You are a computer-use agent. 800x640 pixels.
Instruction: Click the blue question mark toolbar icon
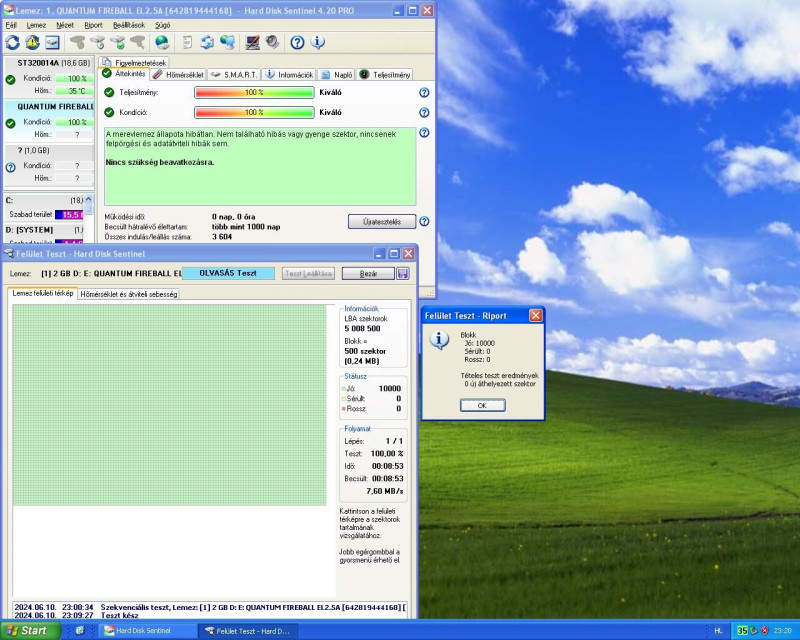pos(297,42)
